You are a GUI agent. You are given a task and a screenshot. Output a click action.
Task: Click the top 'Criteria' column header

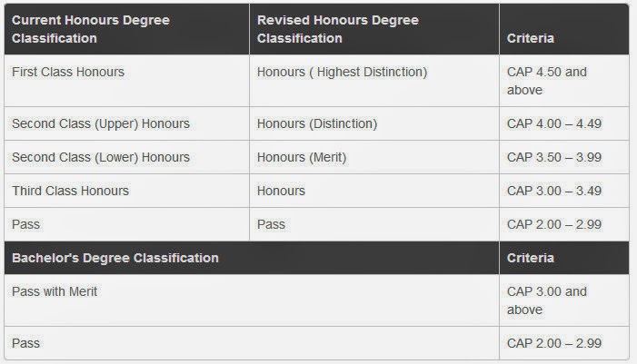coord(531,39)
